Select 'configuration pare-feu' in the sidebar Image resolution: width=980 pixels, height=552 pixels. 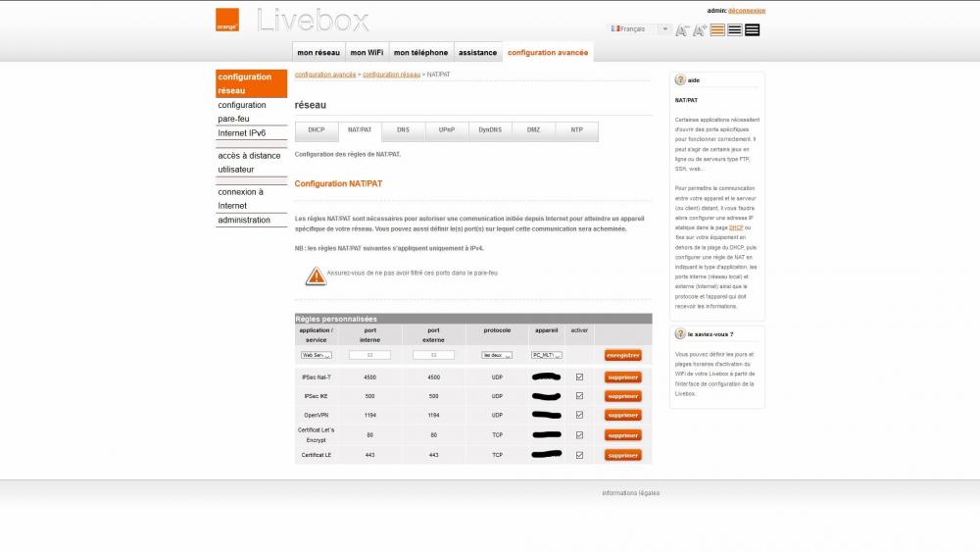[x=251, y=112]
